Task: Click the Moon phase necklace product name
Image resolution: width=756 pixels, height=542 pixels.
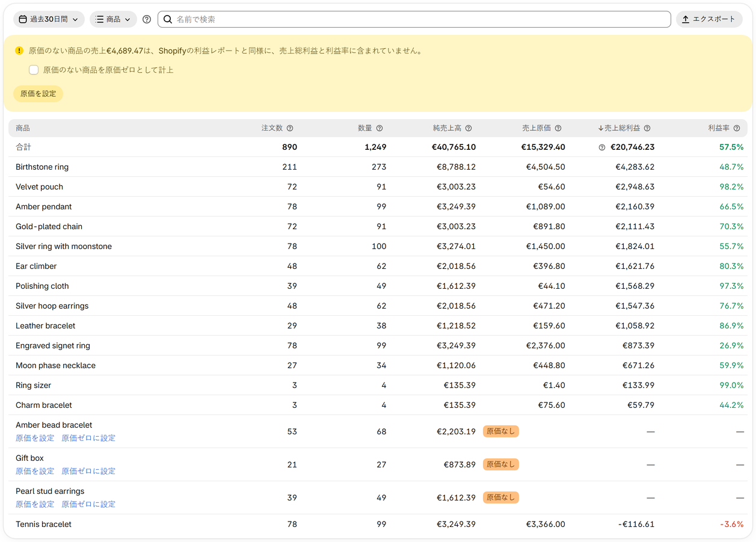Action: click(x=55, y=365)
